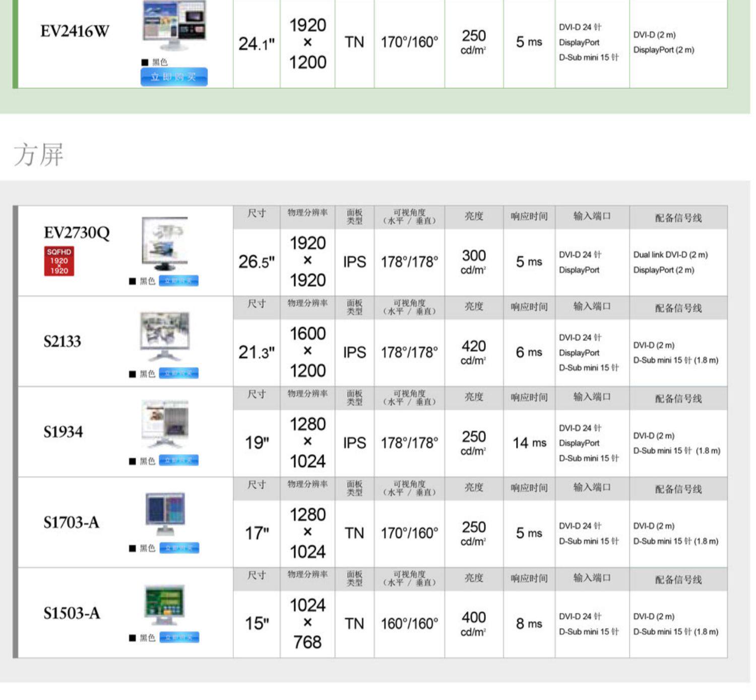Click the EV2730Q model name
The image size is (756, 700).
77,233
